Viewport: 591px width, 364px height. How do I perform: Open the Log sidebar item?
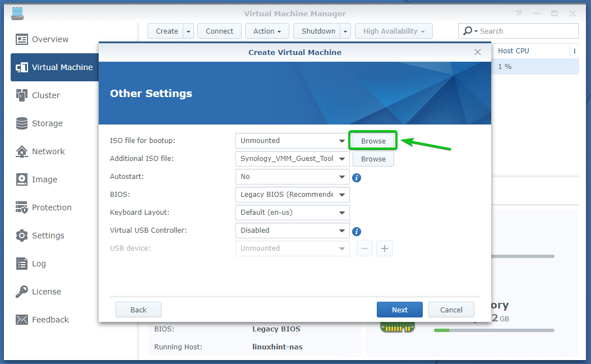point(38,264)
